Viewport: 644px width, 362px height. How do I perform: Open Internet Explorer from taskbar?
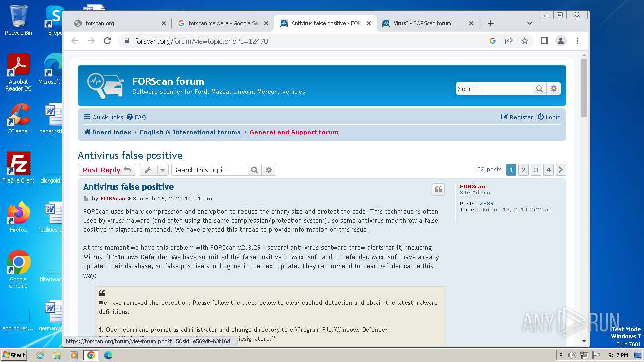pyautogui.click(x=40, y=355)
